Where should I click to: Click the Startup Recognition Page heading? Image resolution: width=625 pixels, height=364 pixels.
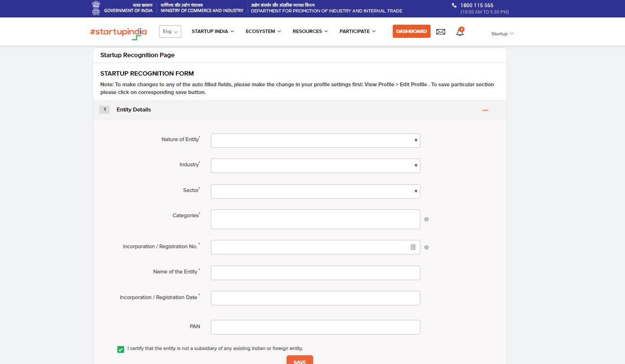(137, 55)
